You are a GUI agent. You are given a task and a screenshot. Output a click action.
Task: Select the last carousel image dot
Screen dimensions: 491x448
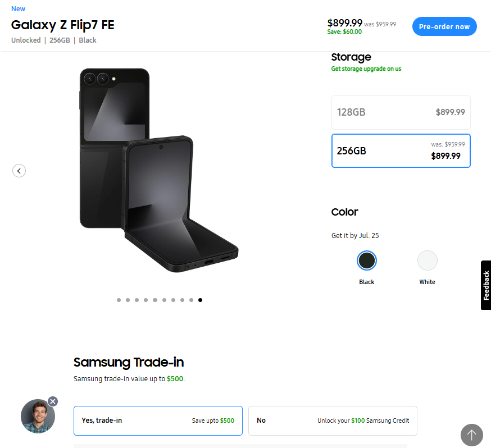pyautogui.click(x=201, y=300)
